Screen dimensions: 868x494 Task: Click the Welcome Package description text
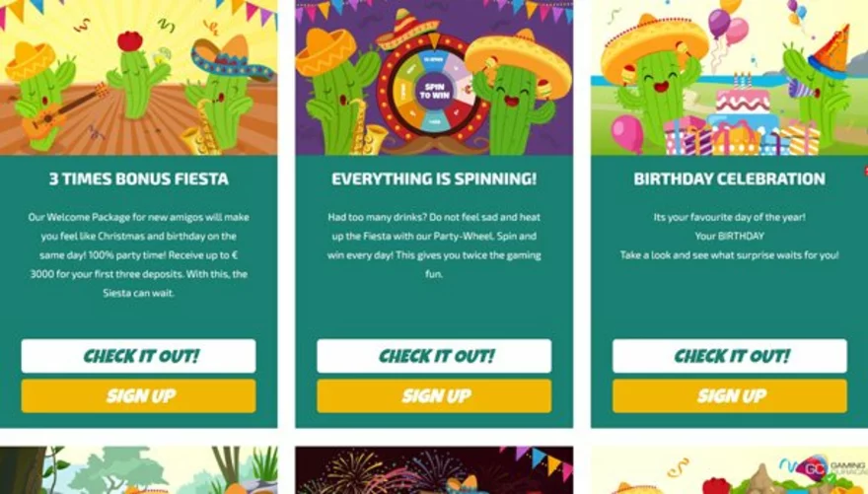click(138, 255)
